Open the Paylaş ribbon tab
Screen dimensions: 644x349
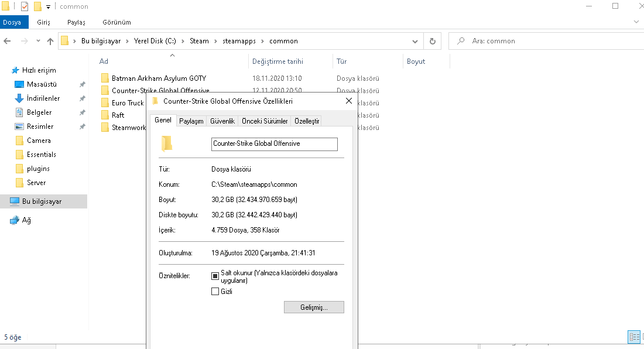76,22
